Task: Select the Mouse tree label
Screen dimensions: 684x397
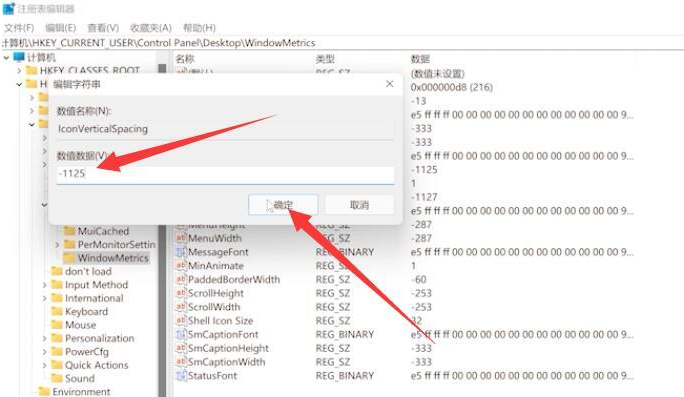Action: tap(80, 325)
